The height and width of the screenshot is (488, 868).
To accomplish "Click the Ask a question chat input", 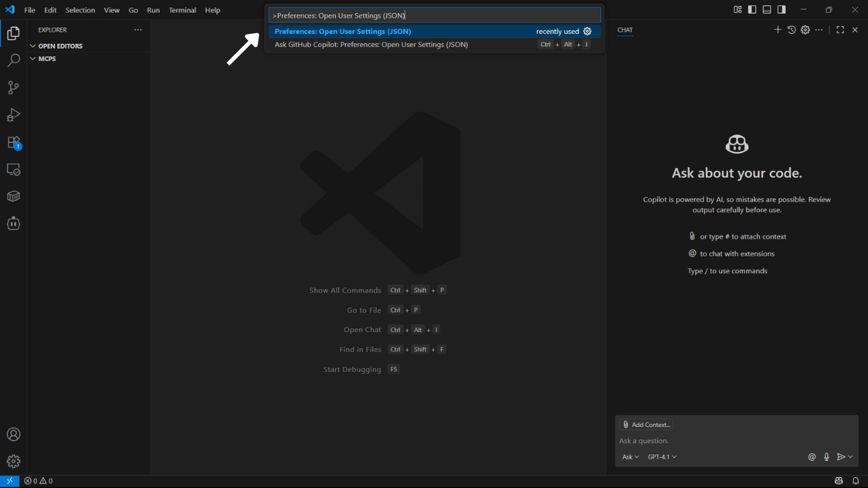I will (736, 441).
